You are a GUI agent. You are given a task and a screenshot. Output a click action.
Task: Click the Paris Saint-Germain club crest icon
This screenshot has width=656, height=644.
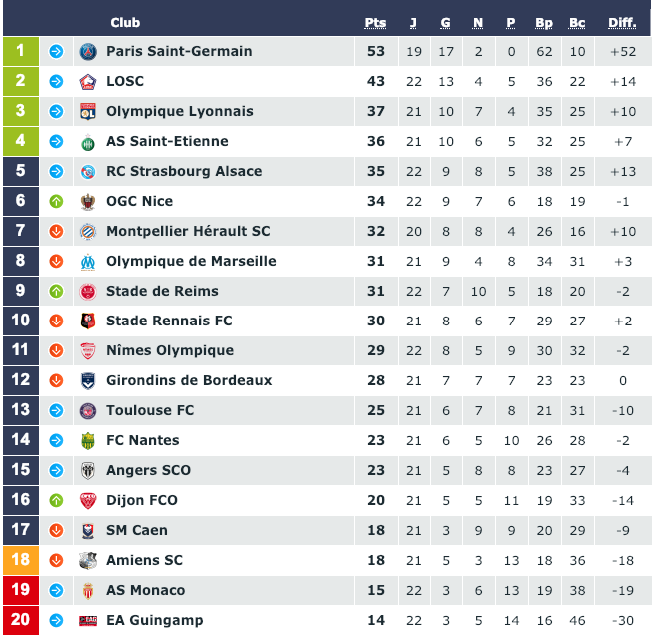coord(88,52)
